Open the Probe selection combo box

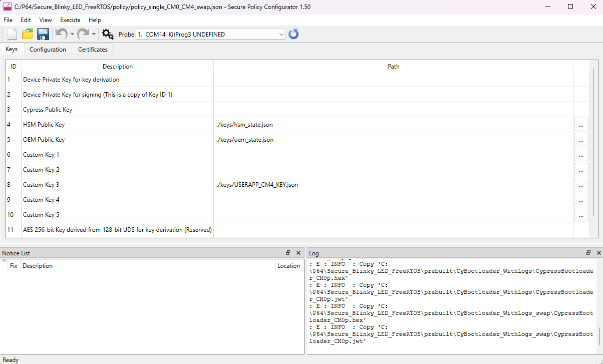click(x=210, y=35)
